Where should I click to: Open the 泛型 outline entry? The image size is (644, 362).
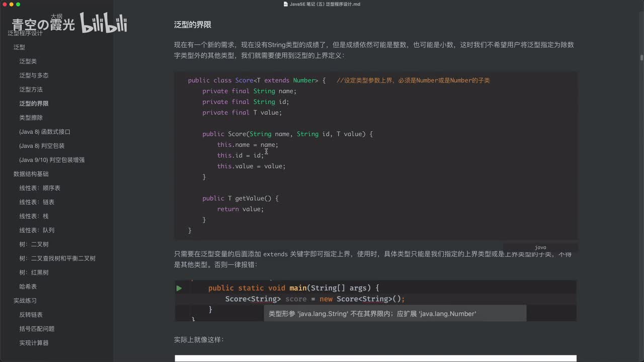[x=19, y=47]
